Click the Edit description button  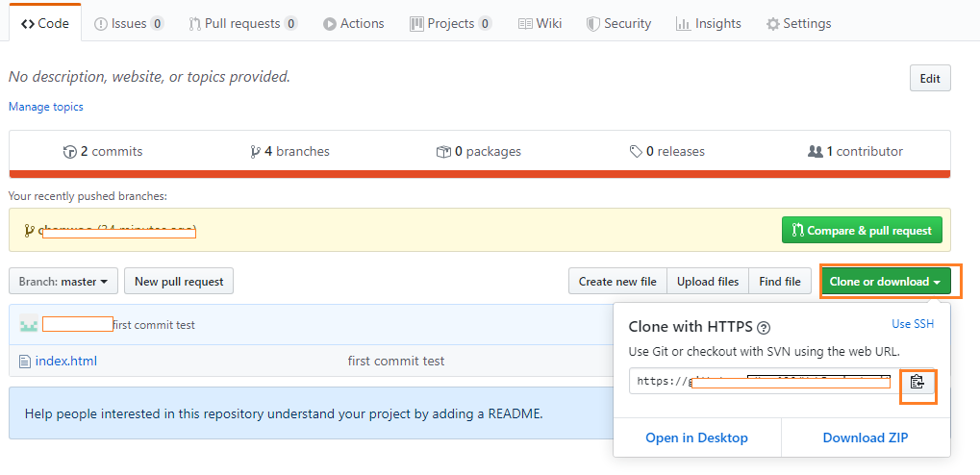930,78
